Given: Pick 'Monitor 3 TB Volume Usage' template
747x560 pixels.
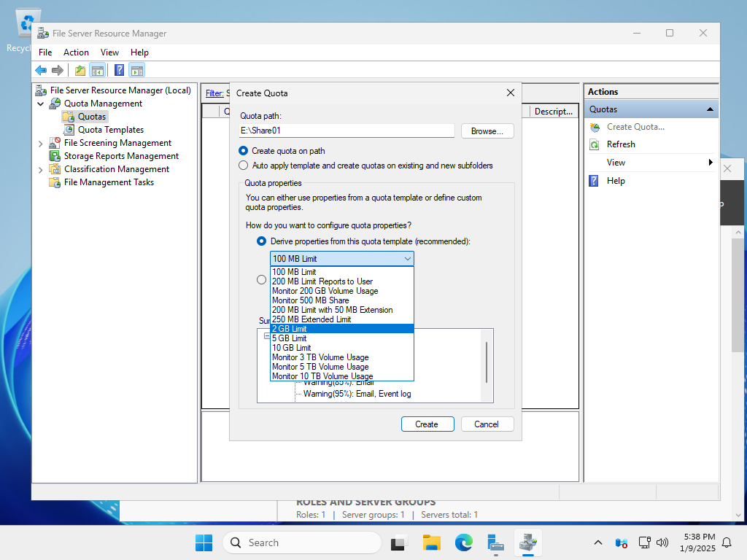Looking at the screenshot, I should point(341,357).
